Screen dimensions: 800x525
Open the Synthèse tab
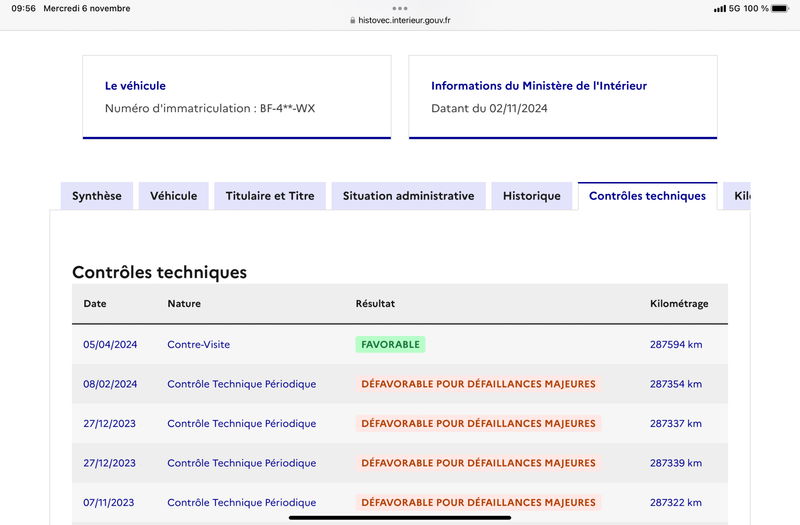click(96, 196)
